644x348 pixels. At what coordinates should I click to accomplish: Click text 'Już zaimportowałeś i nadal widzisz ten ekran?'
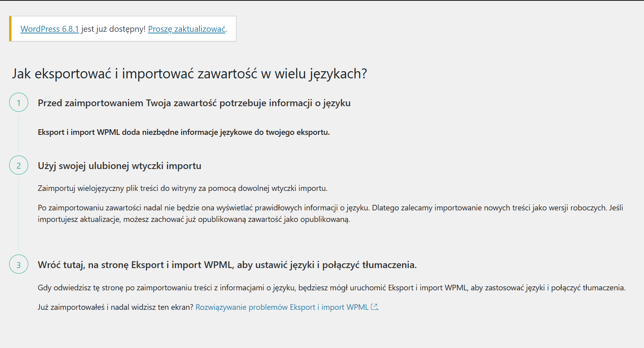tap(116, 307)
